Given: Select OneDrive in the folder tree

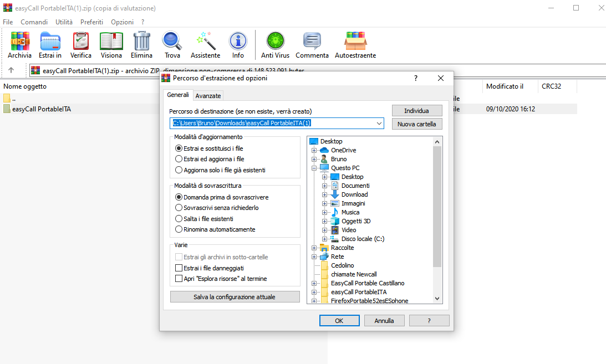Looking at the screenshot, I should coord(344,150).
